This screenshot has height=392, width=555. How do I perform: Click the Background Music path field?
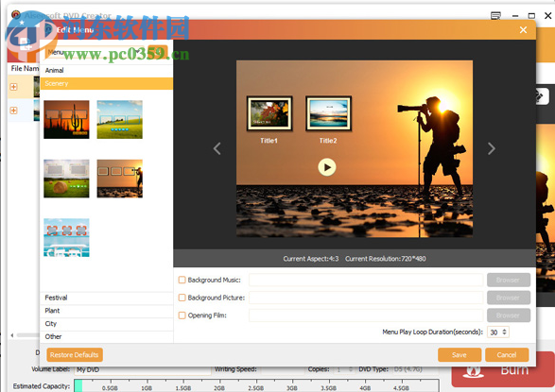366,280
